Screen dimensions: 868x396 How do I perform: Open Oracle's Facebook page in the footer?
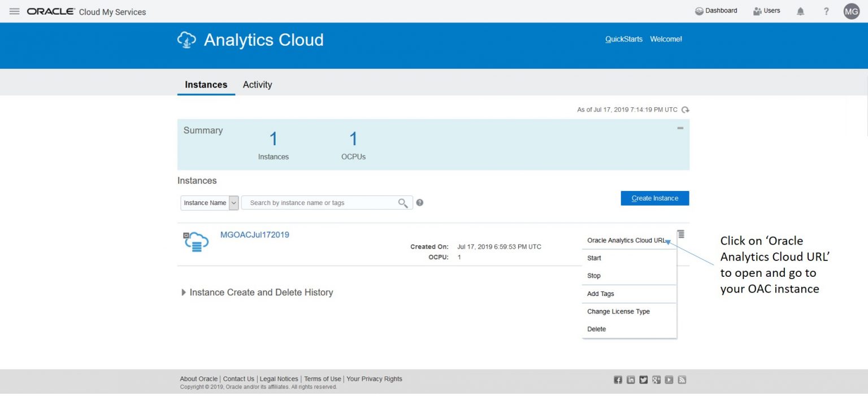point(618,379)
